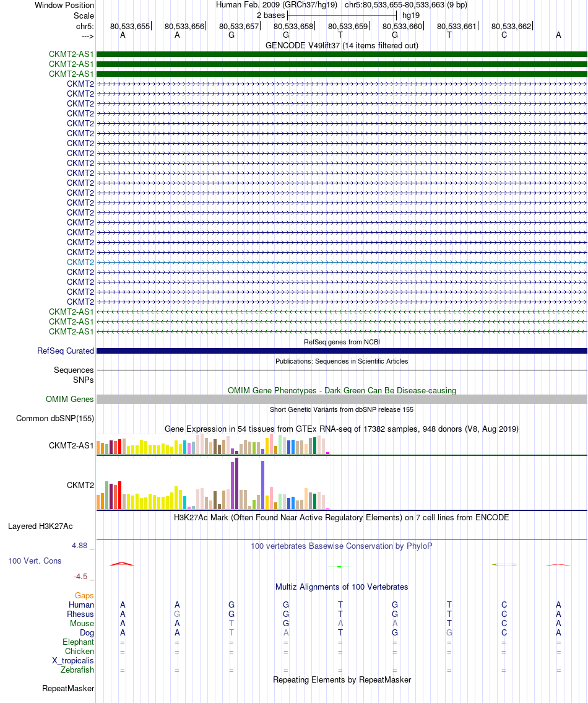Viewport: 588px width, 703px height.
Task: Click the hg19 label beside the scale bar
Action: pos(411,15)
